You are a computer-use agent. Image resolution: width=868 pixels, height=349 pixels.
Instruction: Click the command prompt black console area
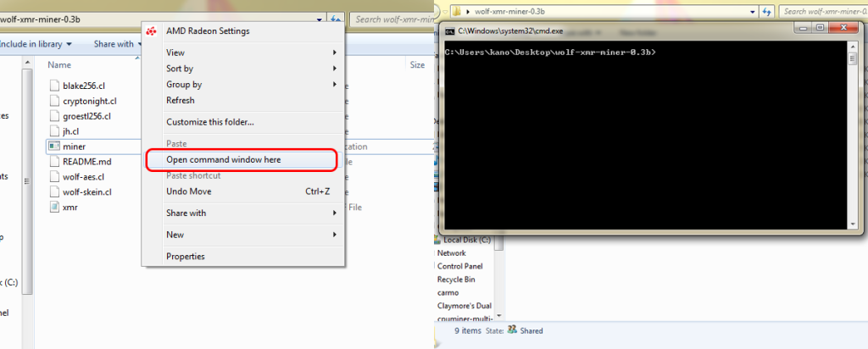[646, 136]
